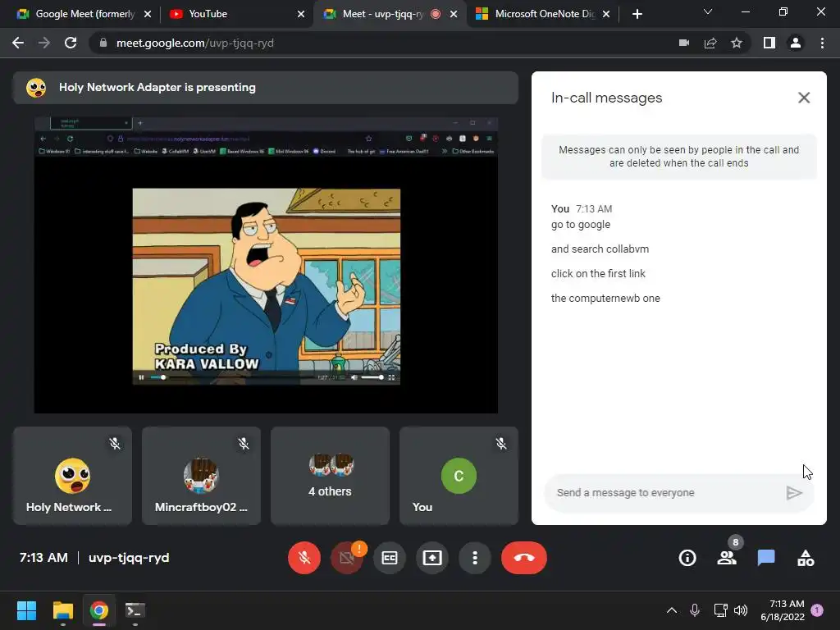Open volume tray icon
The image size is (840, 630).
click(x=741, y=610)
